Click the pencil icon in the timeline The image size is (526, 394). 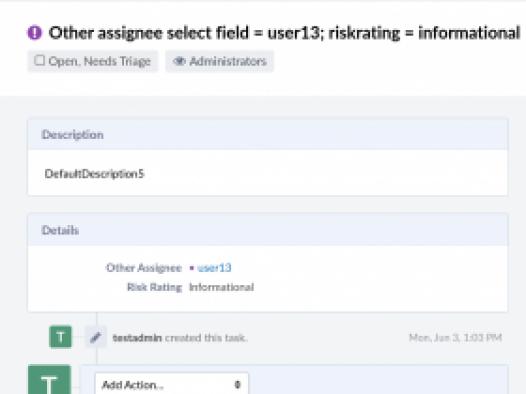[96, 337]
